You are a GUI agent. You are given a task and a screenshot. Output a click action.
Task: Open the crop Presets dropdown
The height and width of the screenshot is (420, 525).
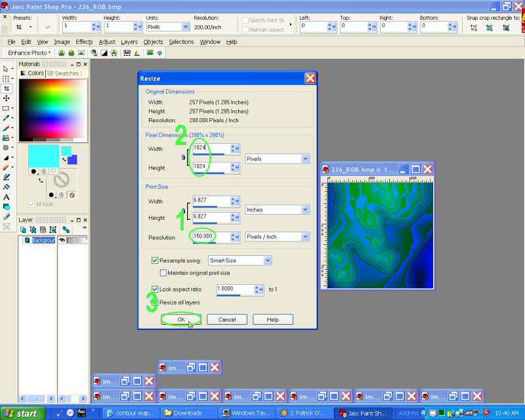[30, 27]
